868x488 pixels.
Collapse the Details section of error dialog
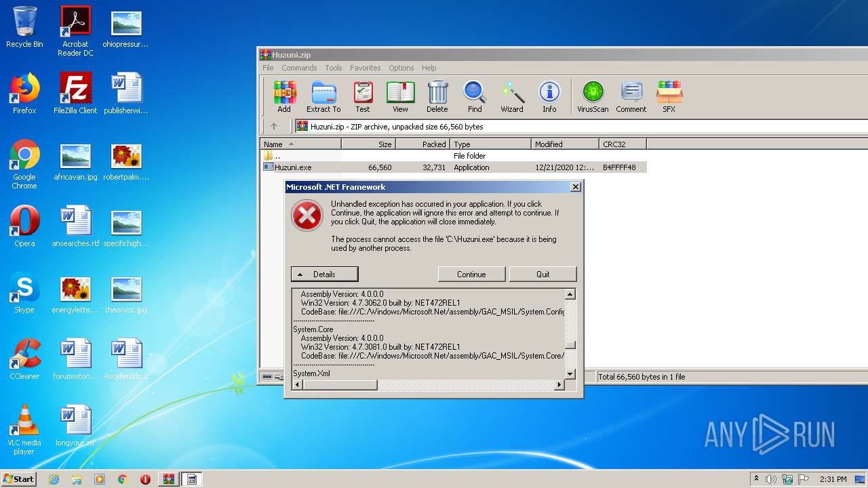pyautogui.click(x=324, y=274)
